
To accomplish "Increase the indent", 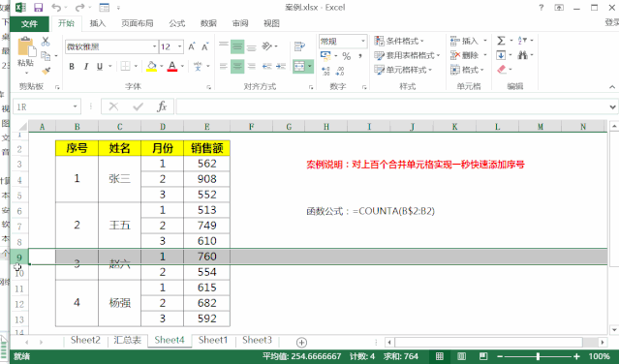I will [281, 66].
